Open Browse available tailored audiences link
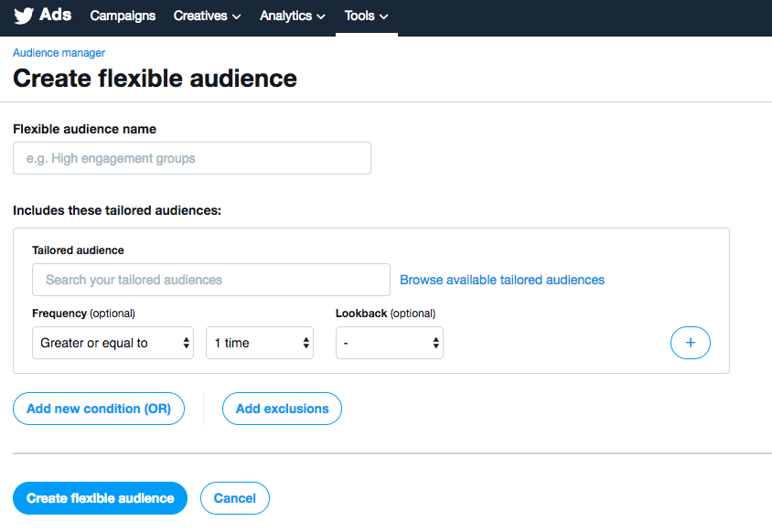This screenshot has height=532, width=772. click(x=502, y=280)
